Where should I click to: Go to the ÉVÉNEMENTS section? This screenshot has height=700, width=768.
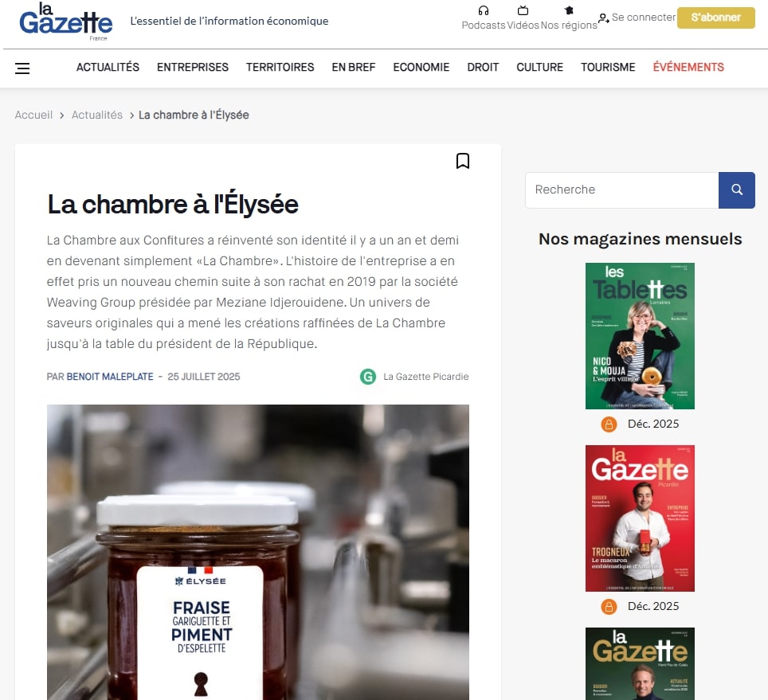coord(688,67)
